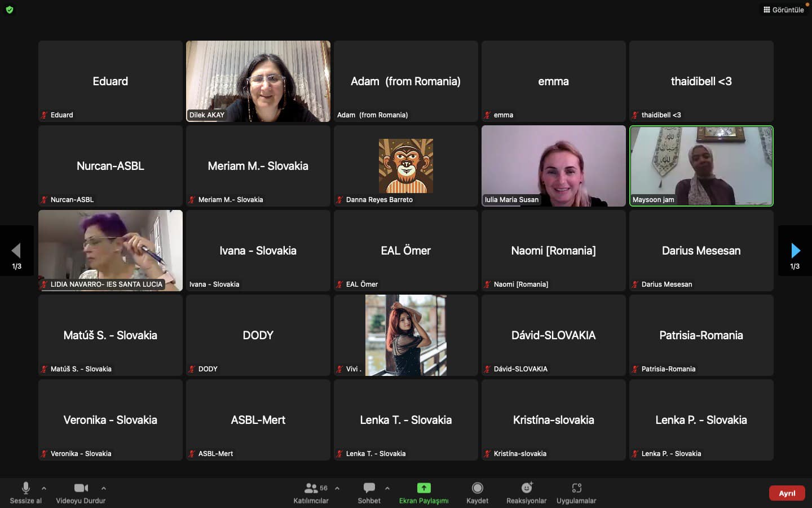Open Reaksiyonlar reactions menu
This screenshot has width=812, height=508.
[x=526, y=492]
